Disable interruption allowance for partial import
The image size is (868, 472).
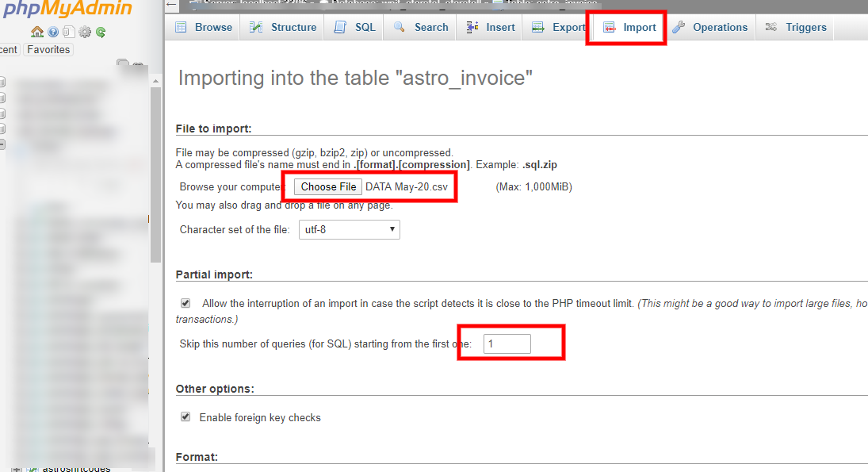tap(185, 302)
